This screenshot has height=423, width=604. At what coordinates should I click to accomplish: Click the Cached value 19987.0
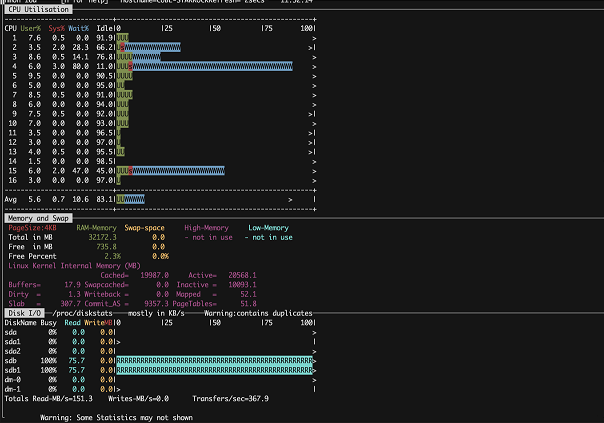154,275
